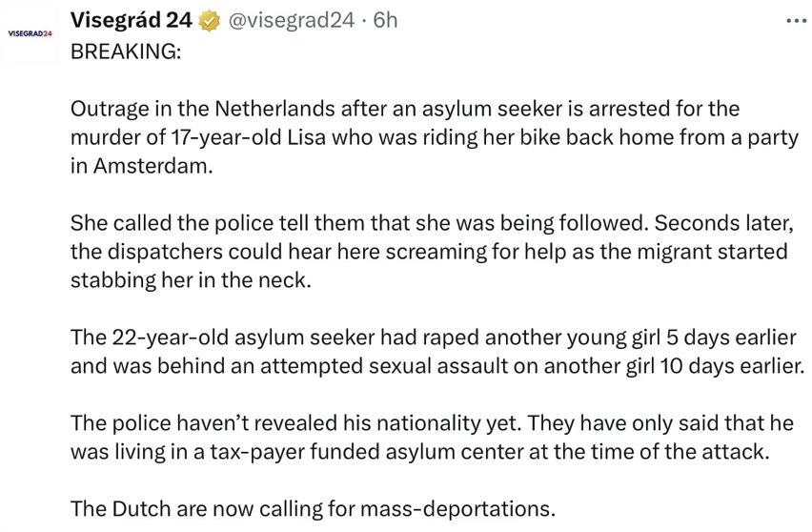Click the line starting "Outrage in the Netherlands"
Viewport: 812px width, 532px height.
point(405,109)
